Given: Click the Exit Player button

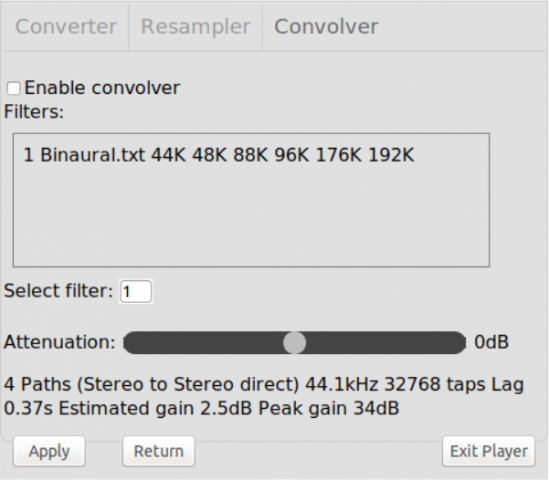Looking at the screenshot, I should 489,451.
